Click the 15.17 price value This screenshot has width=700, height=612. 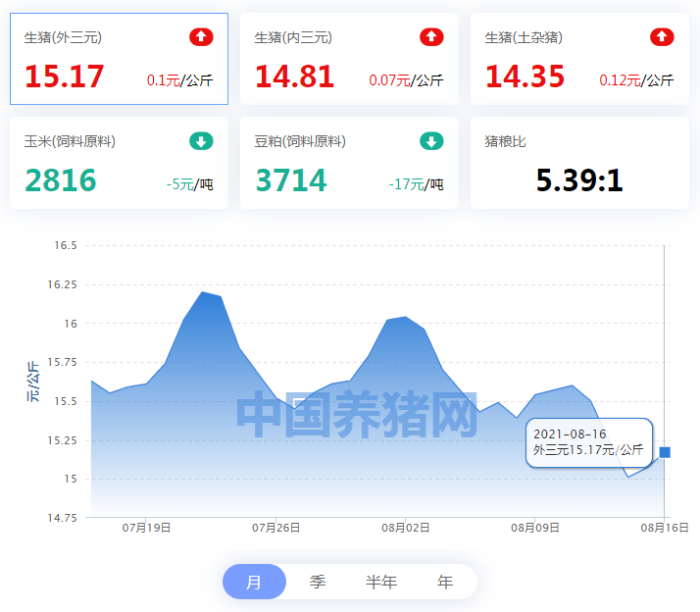pyautogui.click(x=65, y=76)
